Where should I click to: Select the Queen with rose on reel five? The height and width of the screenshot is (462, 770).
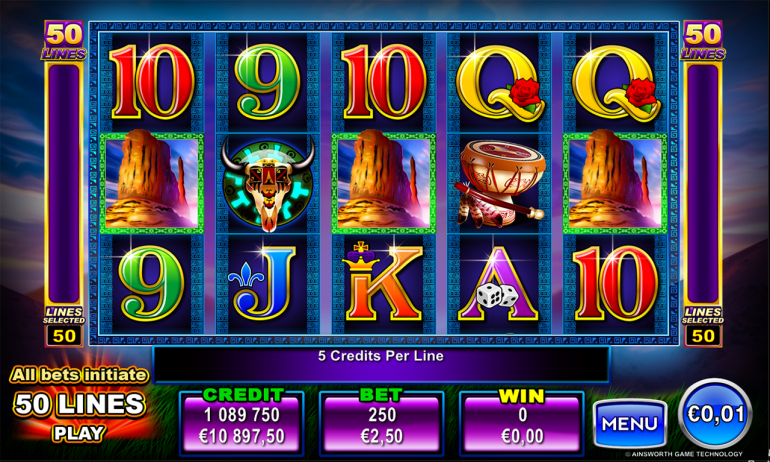click(x=617, y=83)
